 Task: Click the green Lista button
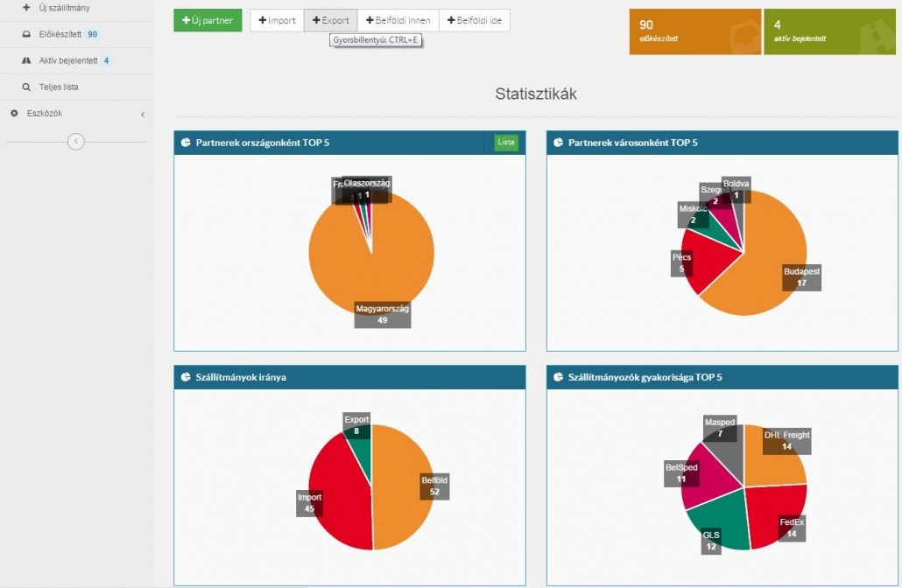(506, 142)
